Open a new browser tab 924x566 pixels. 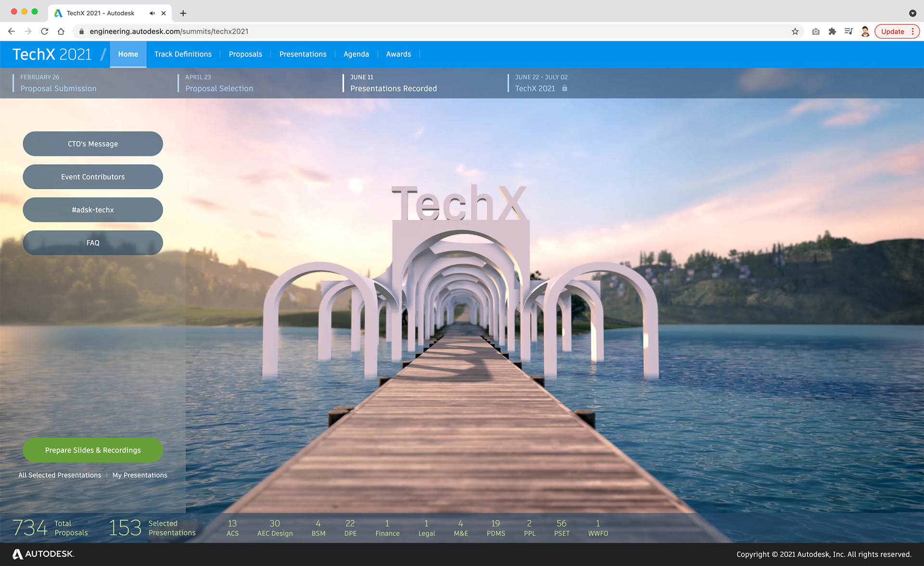[x=183, y=13]
